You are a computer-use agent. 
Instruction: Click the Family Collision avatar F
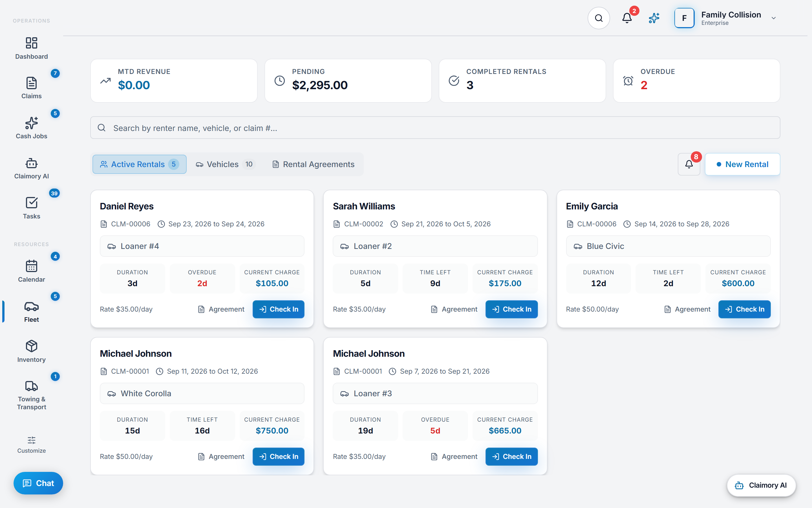coord(684,18)
